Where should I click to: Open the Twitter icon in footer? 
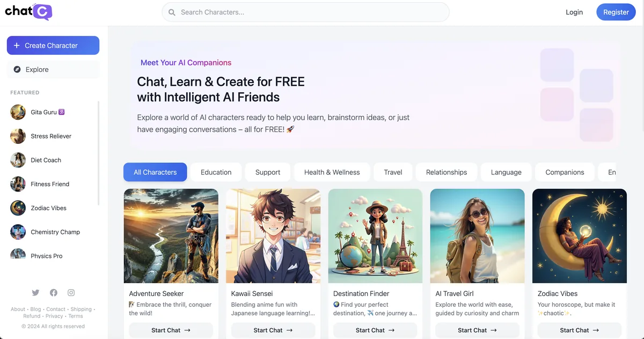[35, 292]
